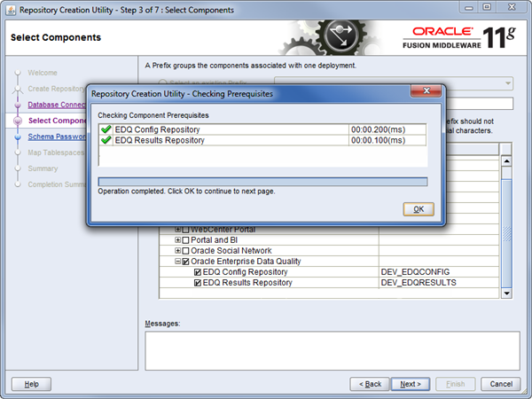Click the Summary step in sidebar

click(43, 168)
